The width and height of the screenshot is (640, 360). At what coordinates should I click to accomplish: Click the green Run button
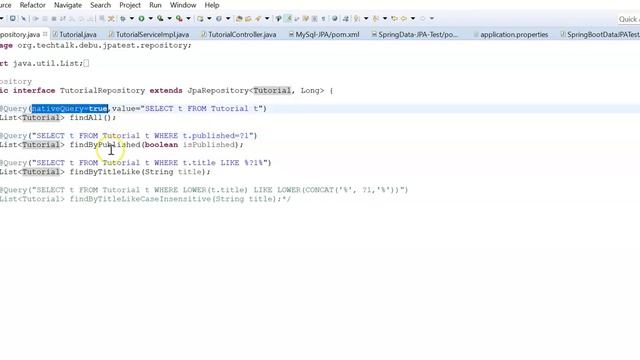(141, 18)
